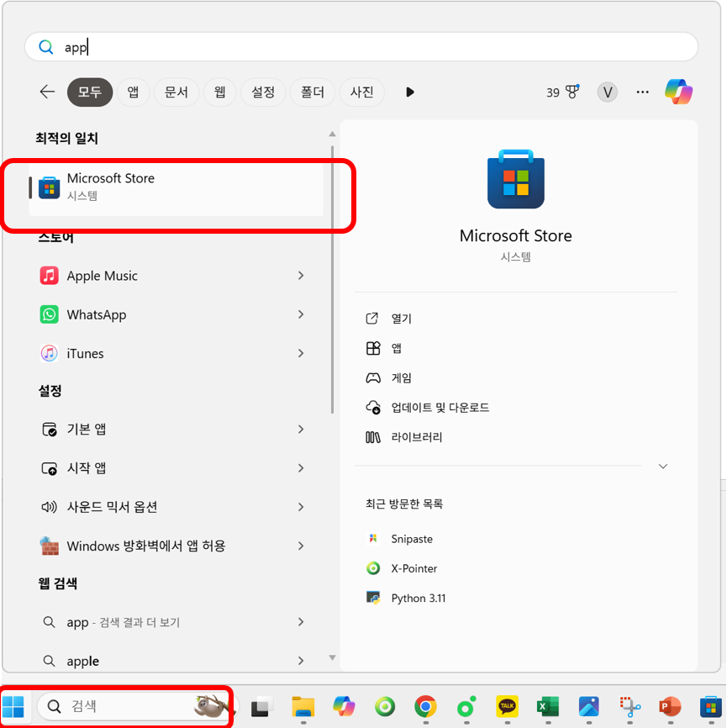Open Photos app from the taskbar
Image resolution: width=727 pixels, height=728 pixels.
pyautogui.click(x=588, y=707)
